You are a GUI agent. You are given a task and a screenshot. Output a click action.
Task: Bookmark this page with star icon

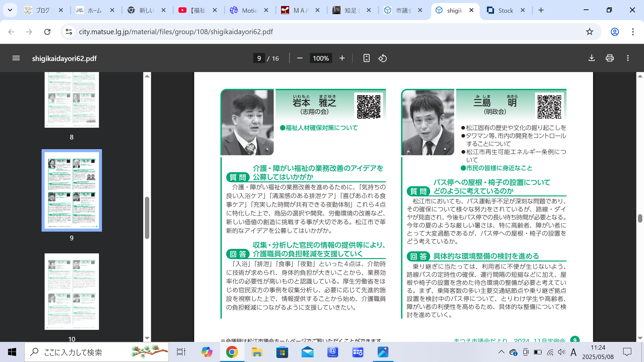(590, 32)
